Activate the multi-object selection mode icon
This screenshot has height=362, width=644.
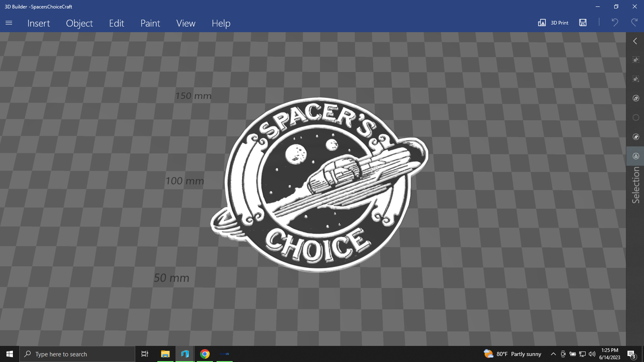pos(635,98)
